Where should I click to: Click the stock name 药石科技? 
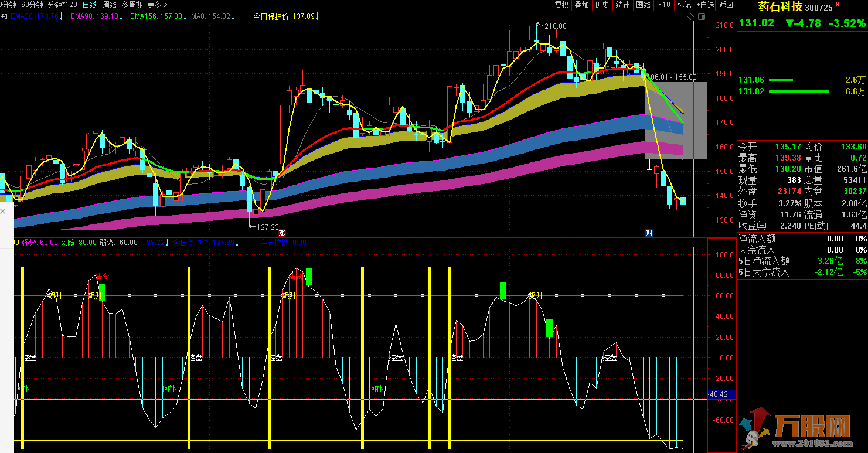tap(780, 7)
